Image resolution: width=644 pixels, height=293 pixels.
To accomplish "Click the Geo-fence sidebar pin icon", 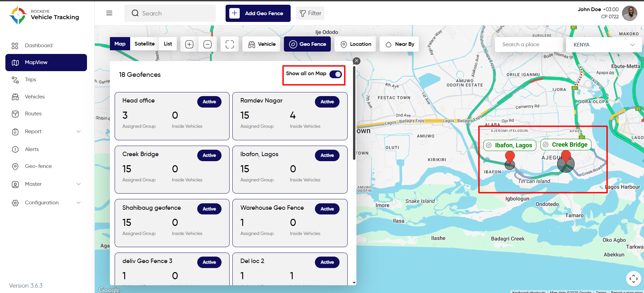I will click(x=15, y=166).
